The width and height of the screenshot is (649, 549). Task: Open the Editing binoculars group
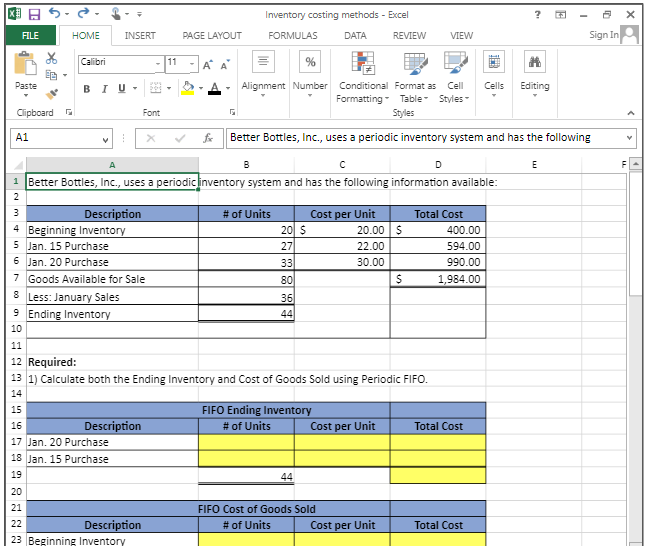click(535, 75)
